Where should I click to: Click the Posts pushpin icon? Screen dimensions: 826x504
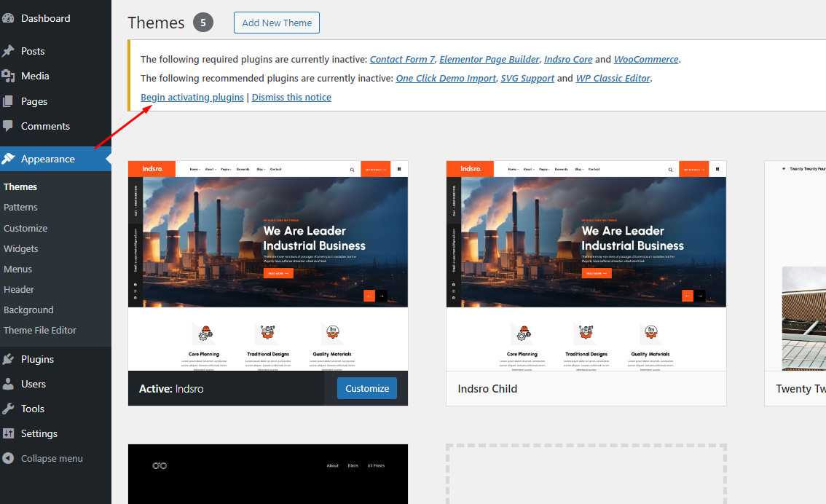coord(8,51)
